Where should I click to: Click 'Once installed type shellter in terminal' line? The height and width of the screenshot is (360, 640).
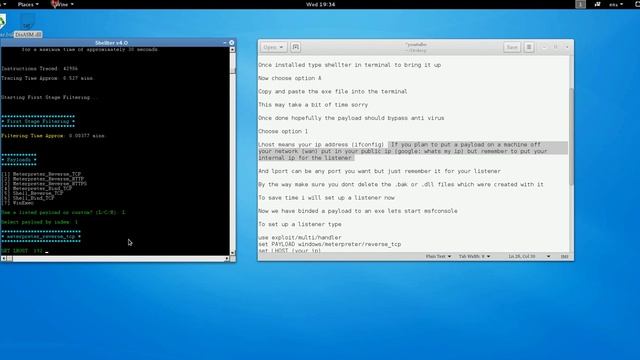tap(349, 65)
